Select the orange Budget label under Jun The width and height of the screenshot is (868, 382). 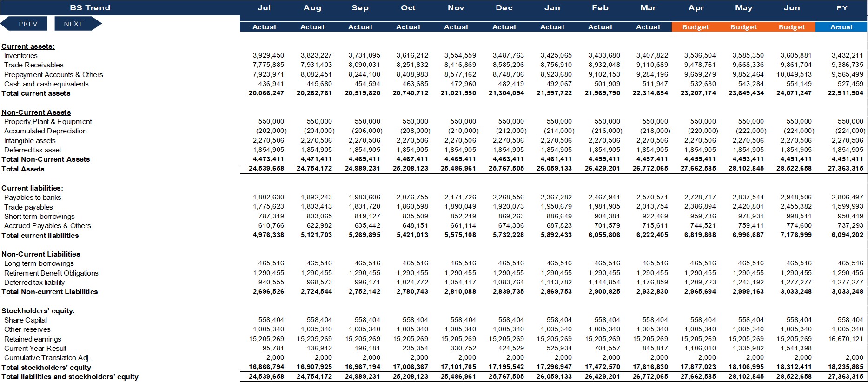(x=792, y=27)
